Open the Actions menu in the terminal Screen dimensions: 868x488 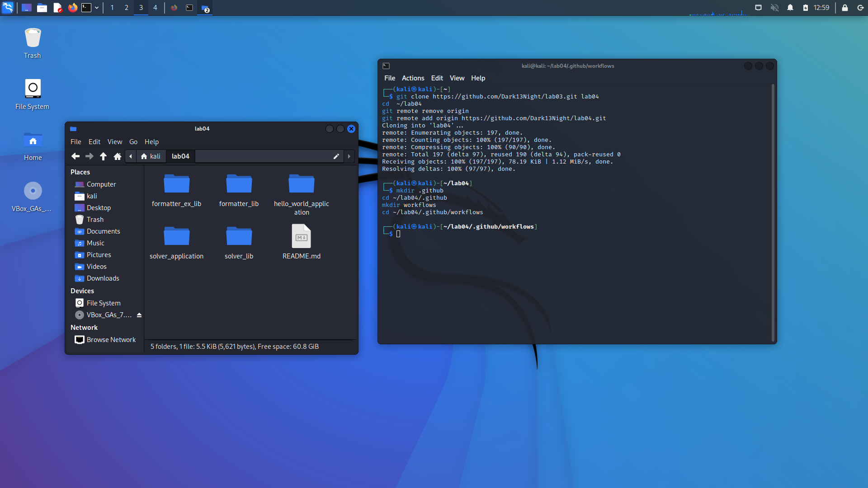coord(412,78)
